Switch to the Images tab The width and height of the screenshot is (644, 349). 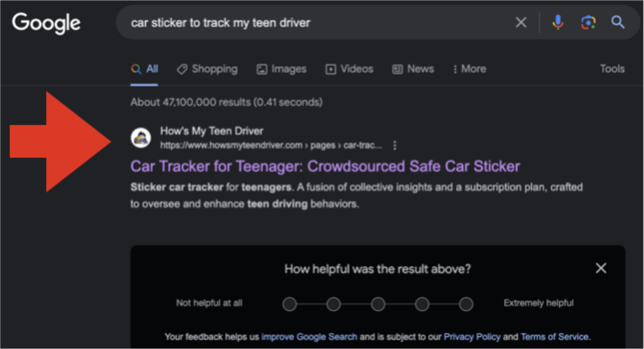(x=282, y=69)
